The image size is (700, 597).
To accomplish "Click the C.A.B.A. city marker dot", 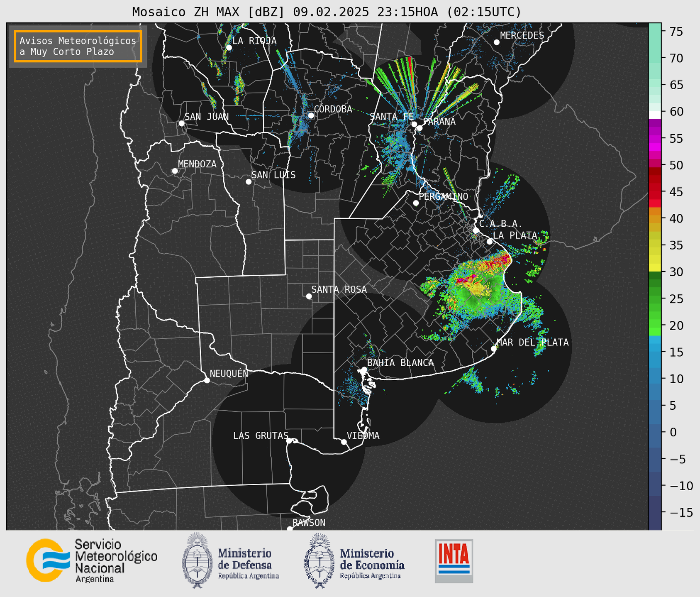I will click(x=476, y=230).
